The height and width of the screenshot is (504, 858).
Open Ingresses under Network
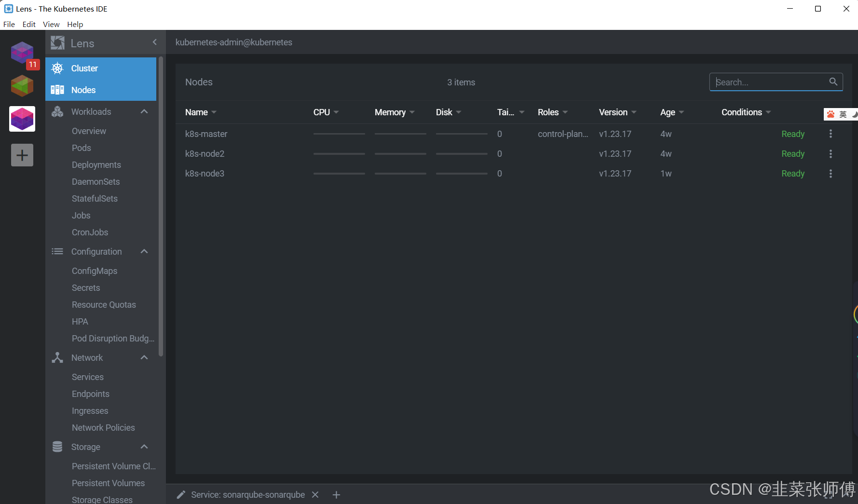(x=90, y=411)
